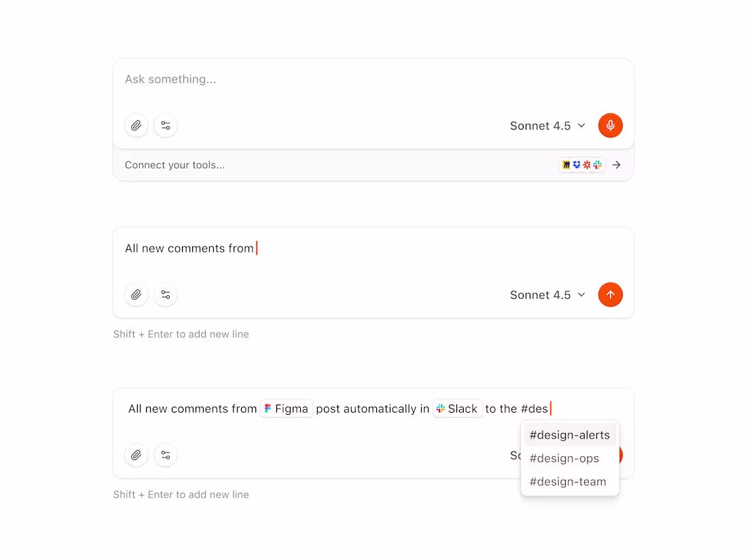Select #design-alerts from the suggestions
This screenshot has height=560, width=747.
pos(570,435)
